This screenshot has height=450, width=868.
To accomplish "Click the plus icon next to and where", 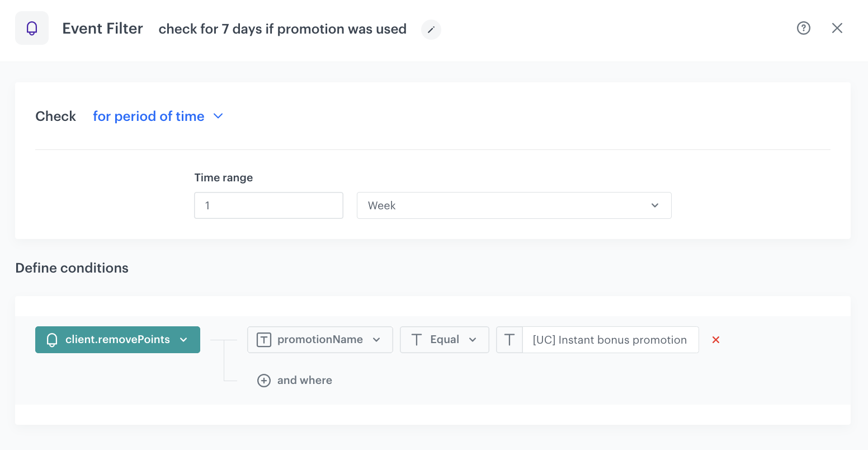I will [x=263, y=380].
